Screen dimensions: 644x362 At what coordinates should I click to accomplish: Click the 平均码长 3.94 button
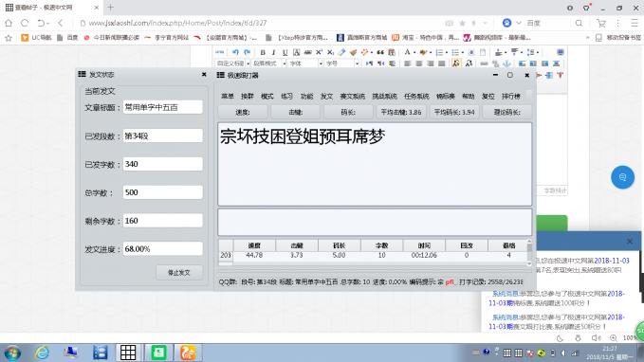click(454, 112)
